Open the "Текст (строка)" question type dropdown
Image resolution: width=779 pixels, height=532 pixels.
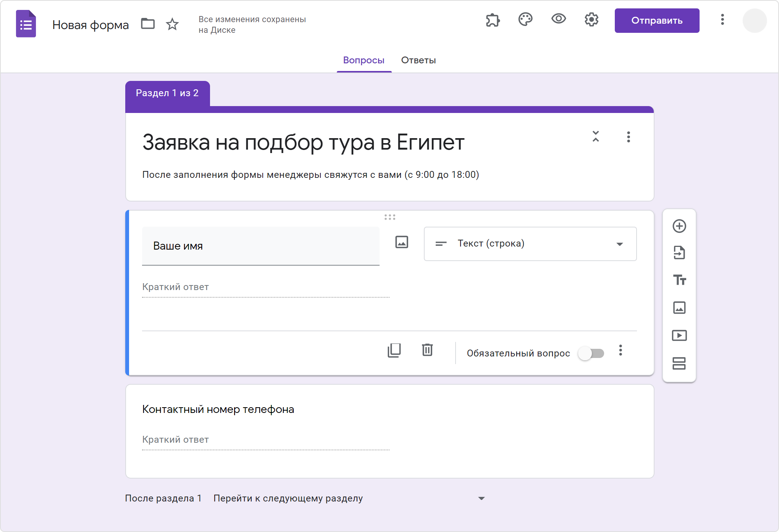tap(530, 244)
